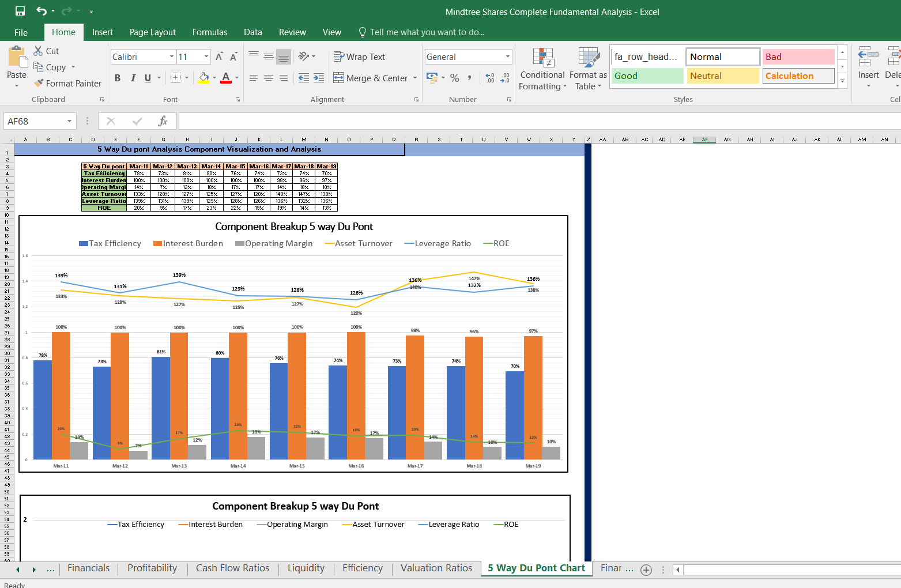The height and width of the screenshot is (588, 901).
Task: Apply the Neutral cell style
Action: coord(723,76)
